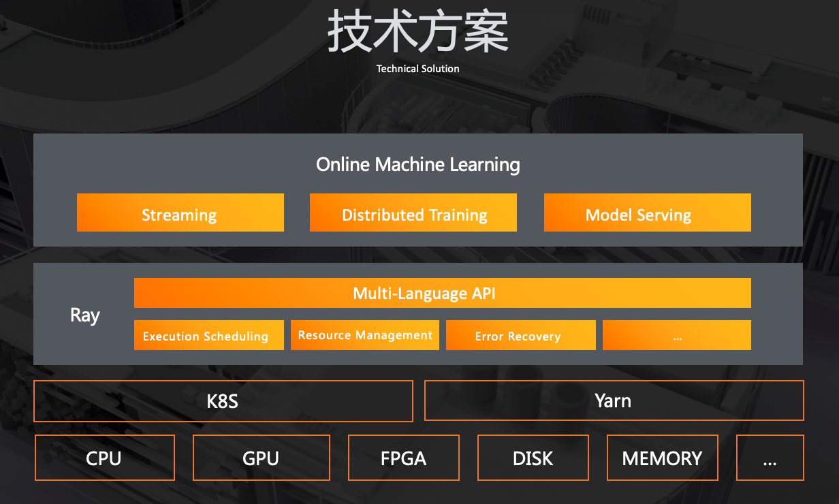This screenshot has width=839, height=504.
Task: Click the orange ellipsis block in Ray layer
Action: (677, 335)
